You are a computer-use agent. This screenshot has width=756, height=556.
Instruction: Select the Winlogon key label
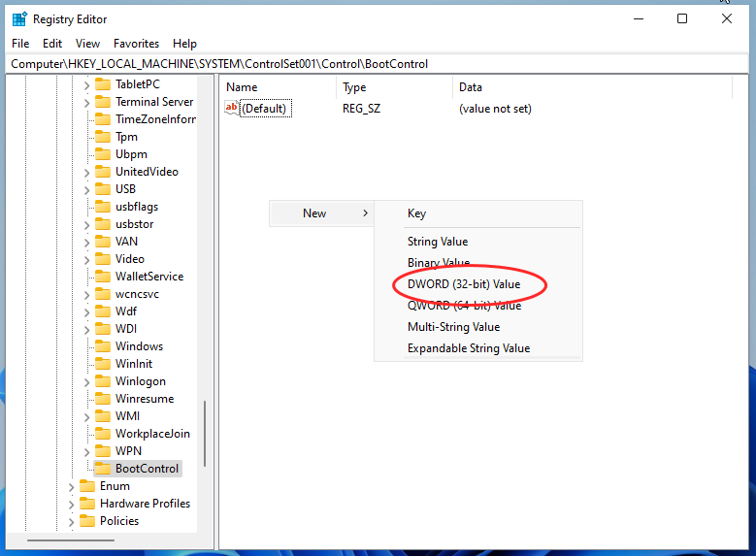click(141, 381)
